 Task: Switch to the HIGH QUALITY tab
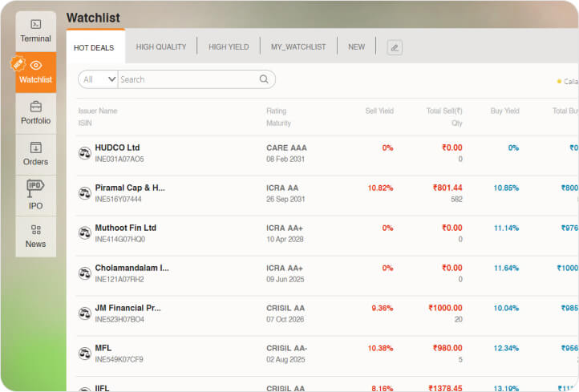coord(161,47)
